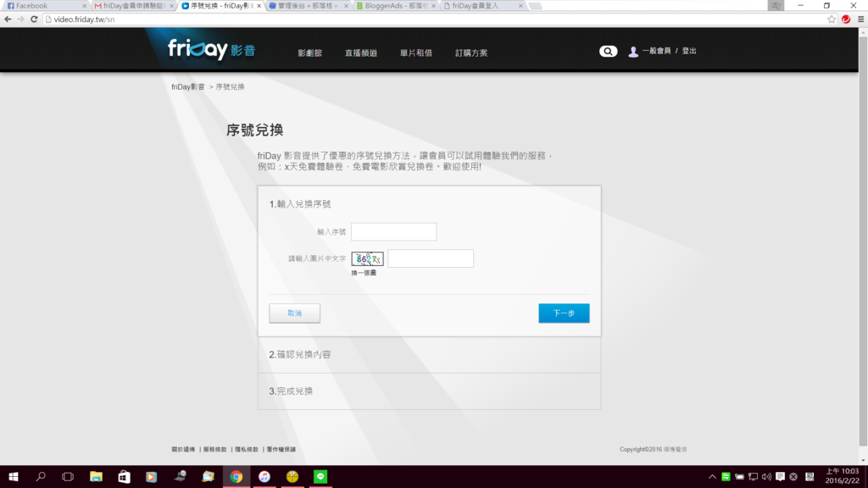
Task: Click 登出 to log out
Action: pos(689,51)
